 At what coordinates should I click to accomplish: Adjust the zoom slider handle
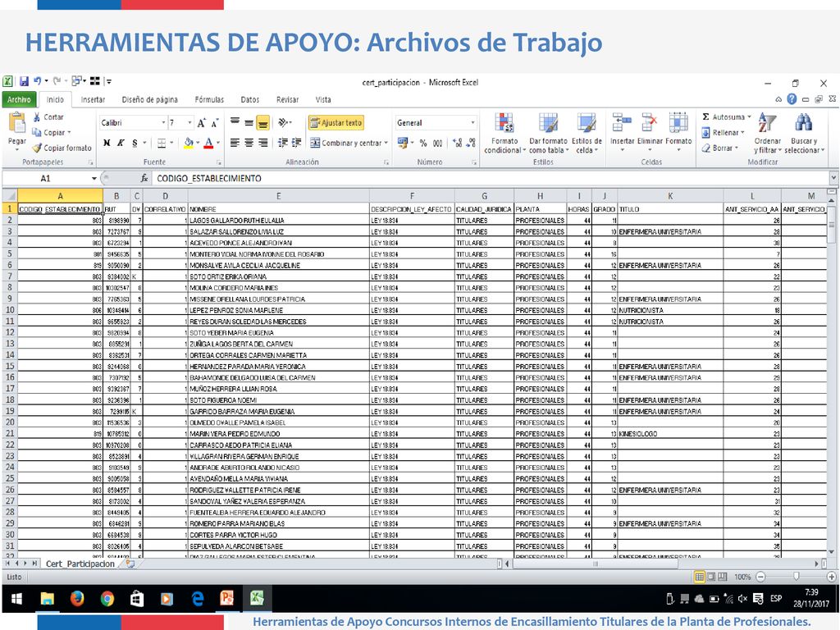(x=796, y=577)
